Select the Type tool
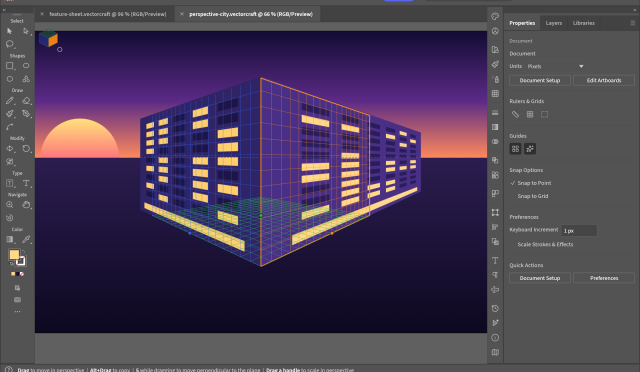The width and height of the screenshot is (640, 372). point(26,183)
